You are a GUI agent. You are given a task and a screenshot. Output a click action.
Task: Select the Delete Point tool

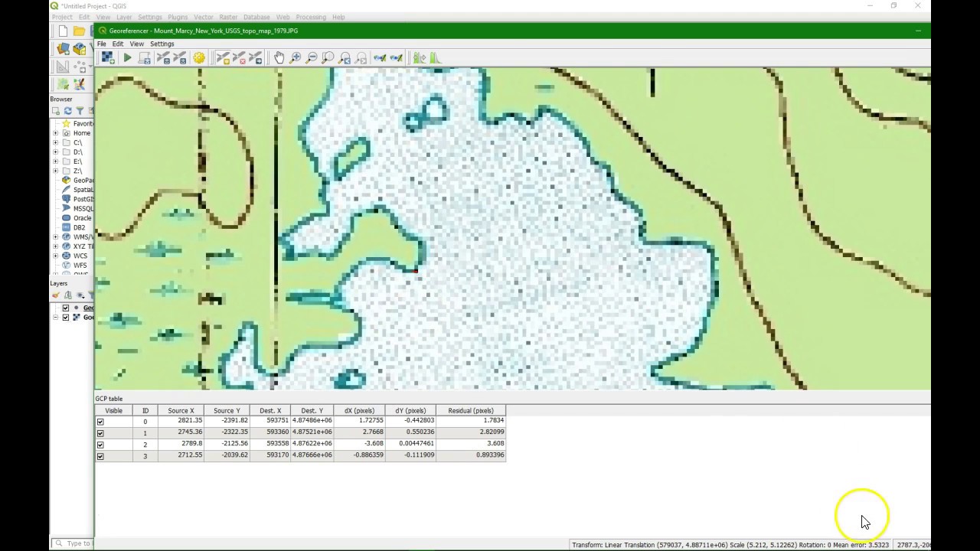click(239, 58)
